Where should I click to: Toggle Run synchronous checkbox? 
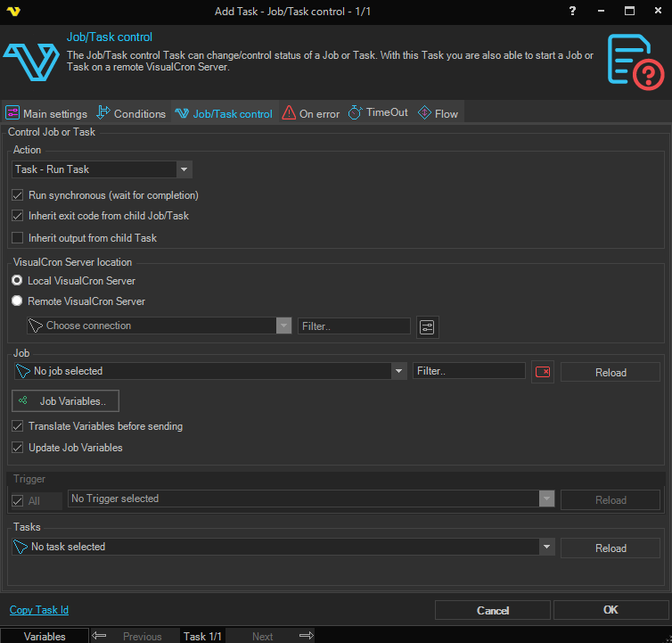click(x=17, y=195)
